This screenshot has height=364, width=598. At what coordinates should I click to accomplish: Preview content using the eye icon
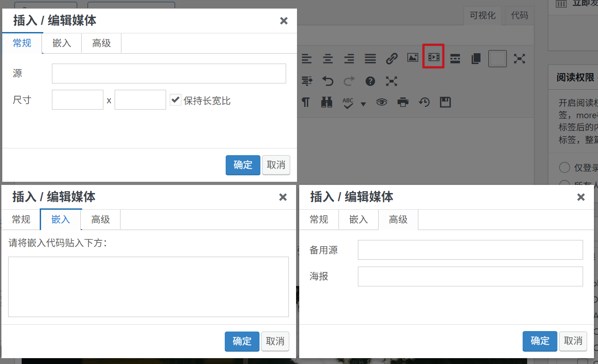(382, 102)
